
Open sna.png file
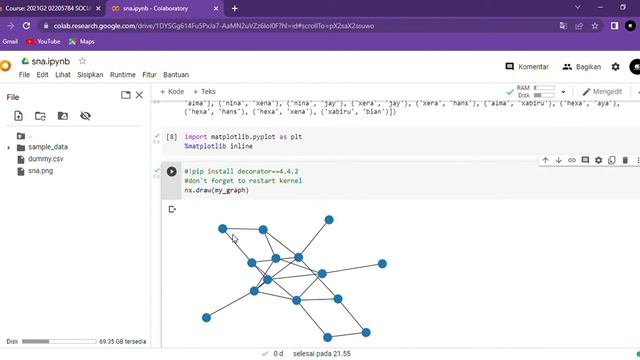point(40,171)
